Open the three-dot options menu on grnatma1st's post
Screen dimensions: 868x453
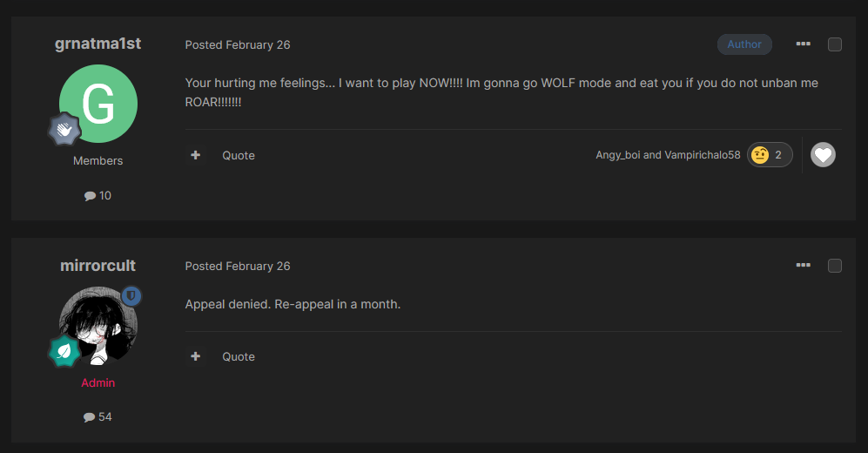[x=804, y=44]
